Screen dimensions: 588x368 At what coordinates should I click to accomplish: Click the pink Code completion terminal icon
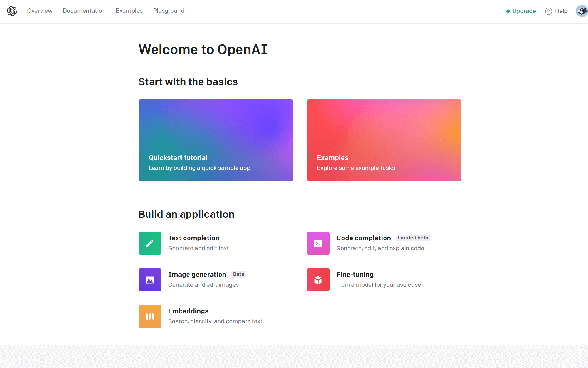pyautogui.click(x=318, y=243)
